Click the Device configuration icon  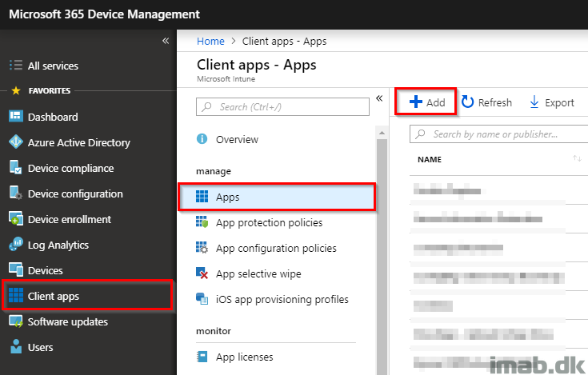(16, 193)
